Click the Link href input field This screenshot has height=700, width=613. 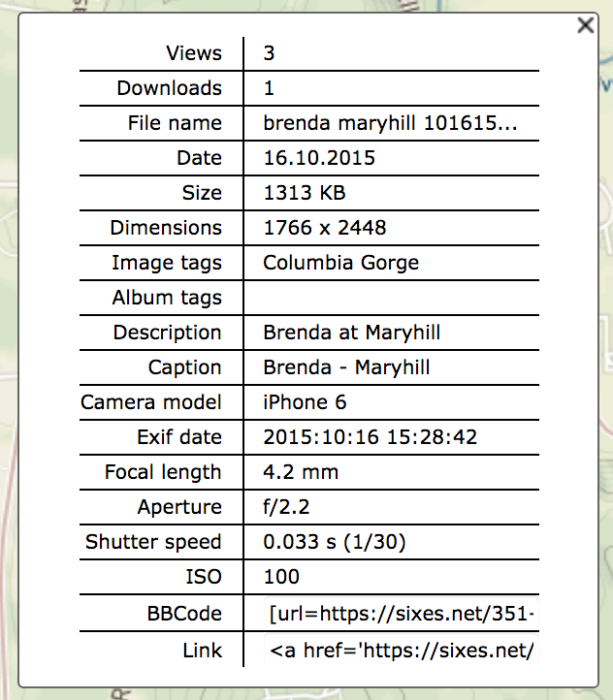pyautogui.click(x=402, y=650)
